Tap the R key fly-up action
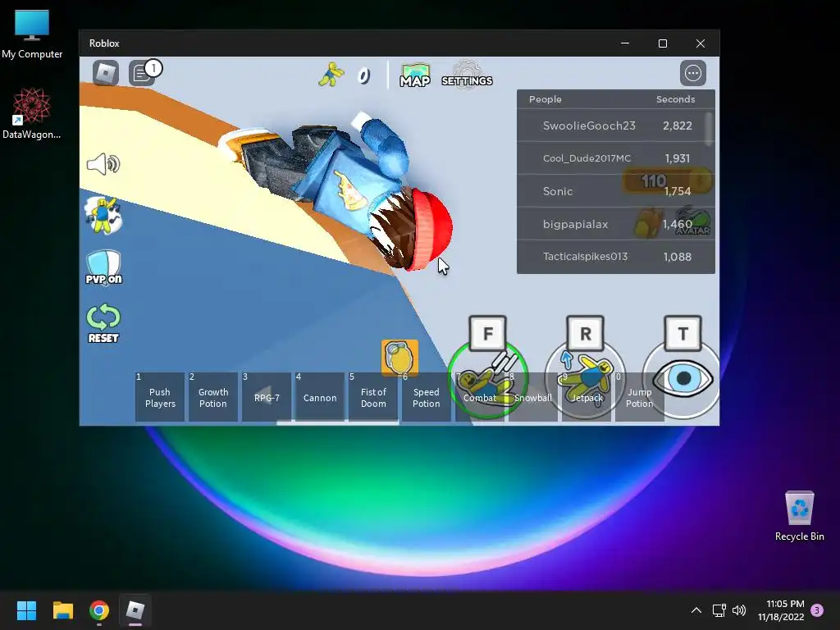 tap(585, 333)
